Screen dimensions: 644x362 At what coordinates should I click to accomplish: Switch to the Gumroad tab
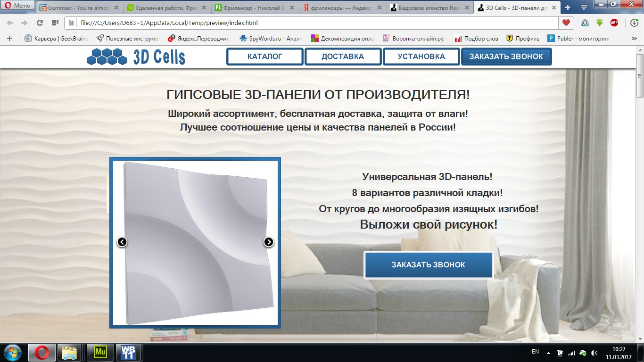79,8
